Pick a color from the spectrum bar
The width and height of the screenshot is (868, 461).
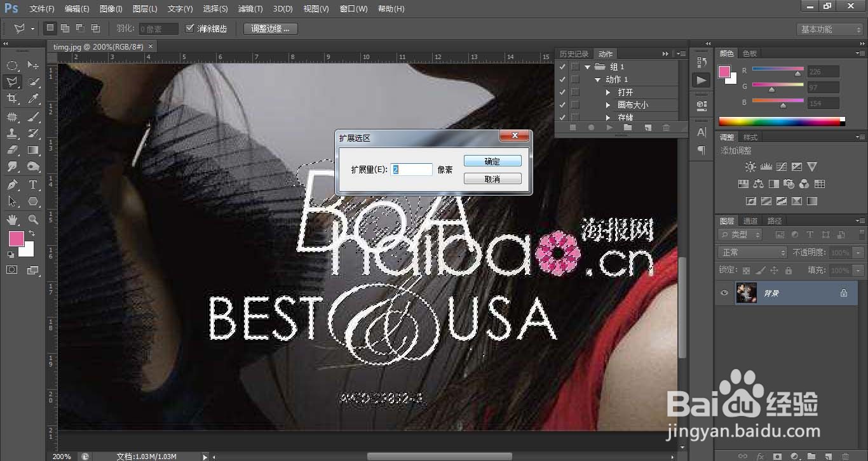782,121
